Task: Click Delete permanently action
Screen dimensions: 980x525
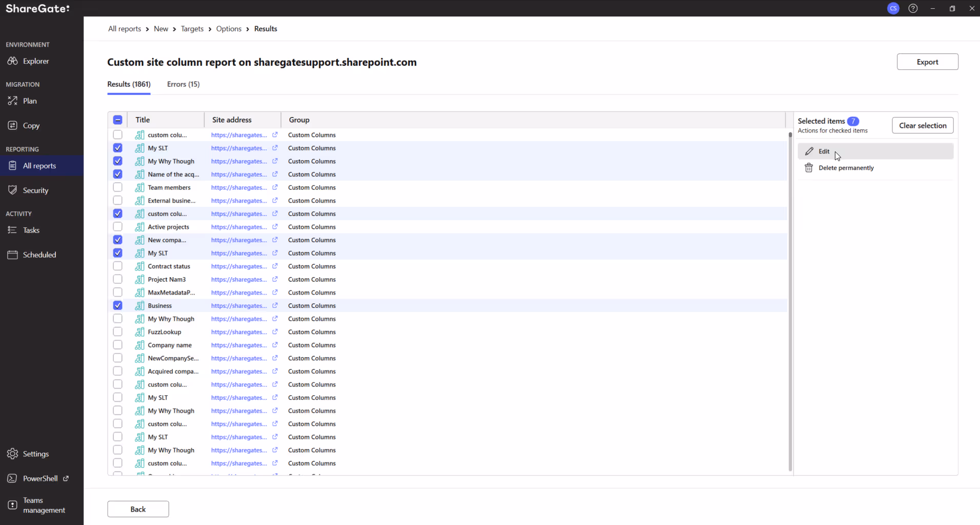Action: [x=875, y=168]
